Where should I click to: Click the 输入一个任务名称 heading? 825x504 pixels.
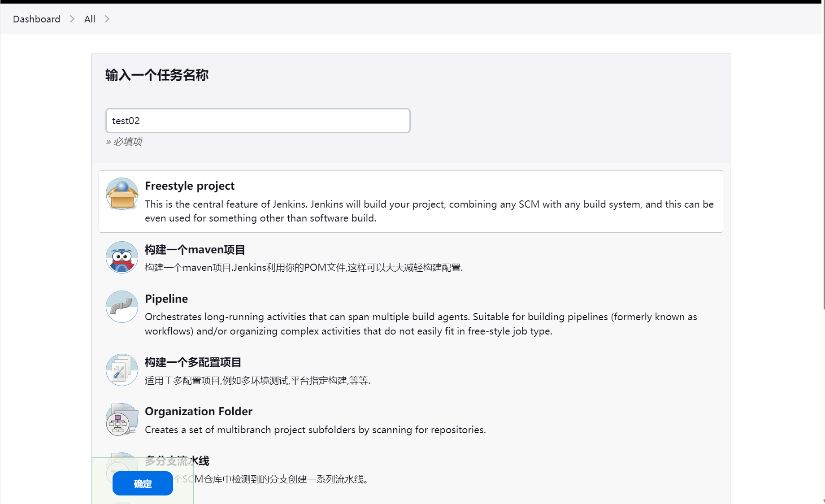(x=157, y=75)
